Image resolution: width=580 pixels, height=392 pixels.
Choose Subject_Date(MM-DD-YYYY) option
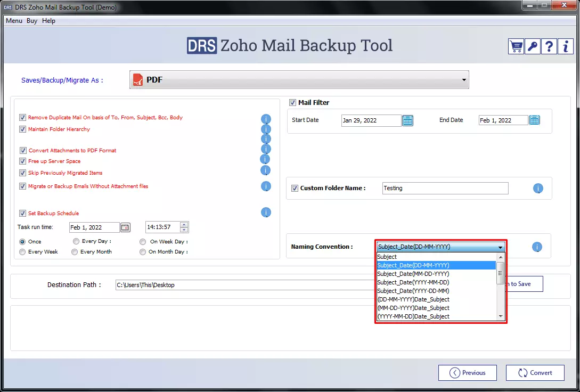[x=436, y=274]
